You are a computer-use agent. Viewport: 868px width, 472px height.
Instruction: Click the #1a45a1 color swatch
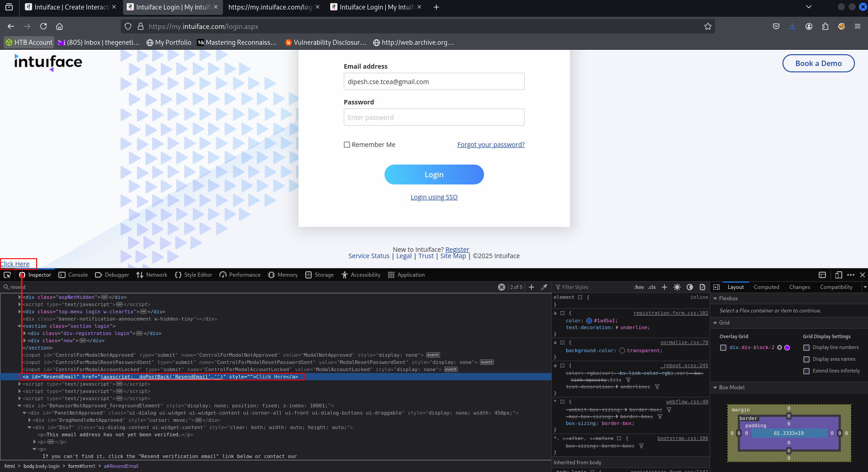point(589,321)
